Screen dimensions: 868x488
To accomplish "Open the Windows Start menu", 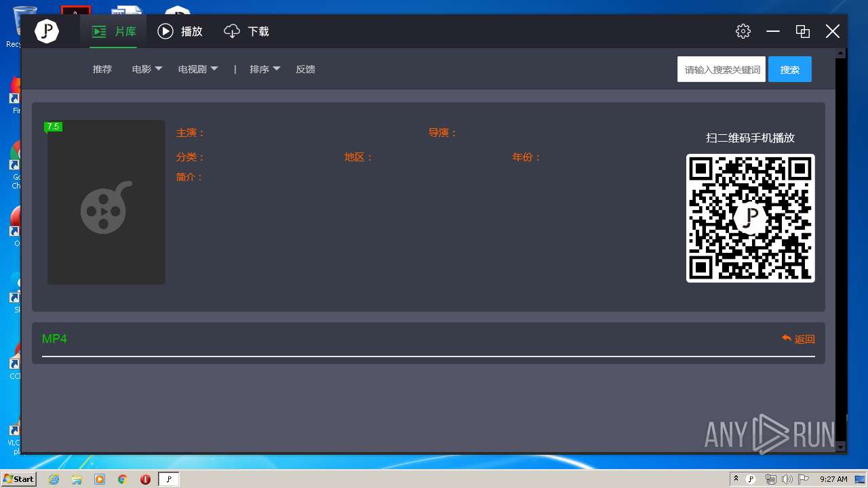I will (18, 479).
